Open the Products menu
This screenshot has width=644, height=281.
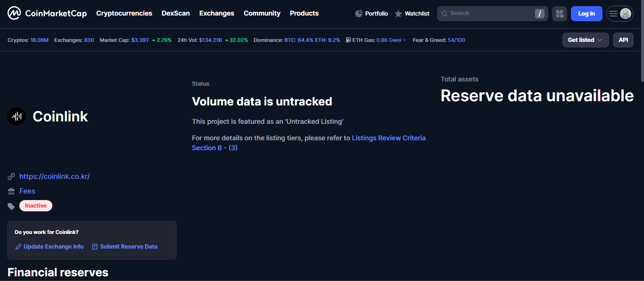[304, 13]
